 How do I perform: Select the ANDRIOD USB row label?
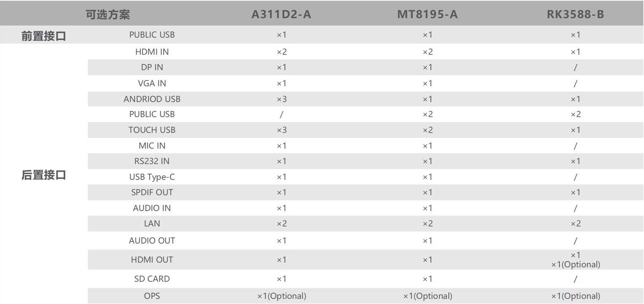coord(152,99)
